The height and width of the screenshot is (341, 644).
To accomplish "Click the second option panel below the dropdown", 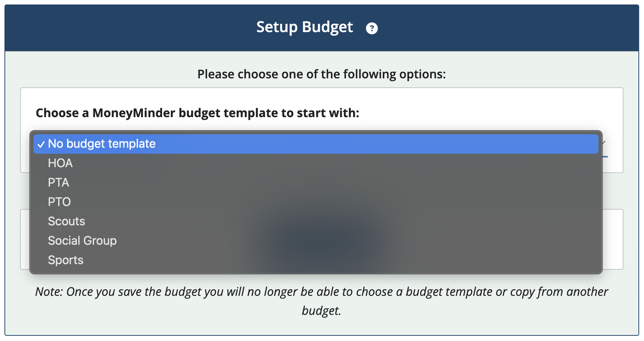I will coord(613,239).
